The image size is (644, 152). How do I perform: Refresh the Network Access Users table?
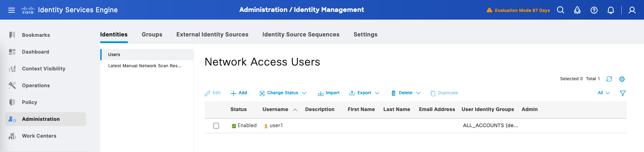point(609,79)
